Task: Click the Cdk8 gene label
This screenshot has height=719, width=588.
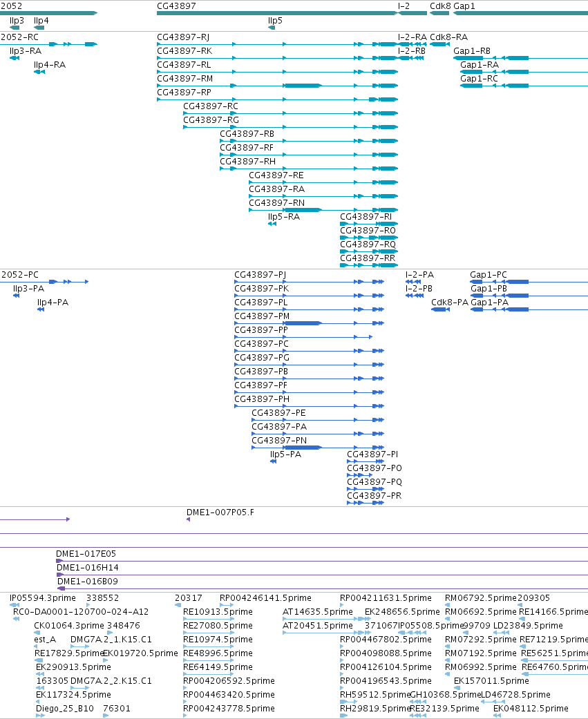Action: (440, 6)
